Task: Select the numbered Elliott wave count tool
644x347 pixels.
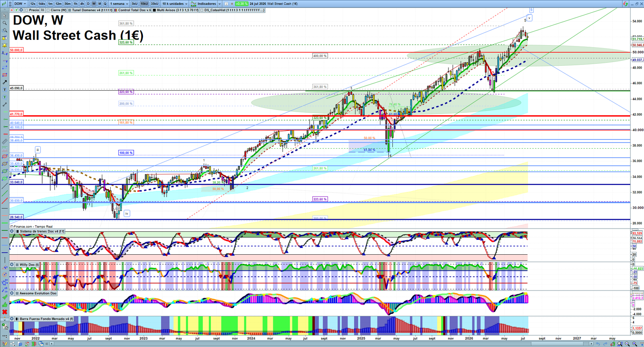Action: pyautogui.click(x=4, y=283)
